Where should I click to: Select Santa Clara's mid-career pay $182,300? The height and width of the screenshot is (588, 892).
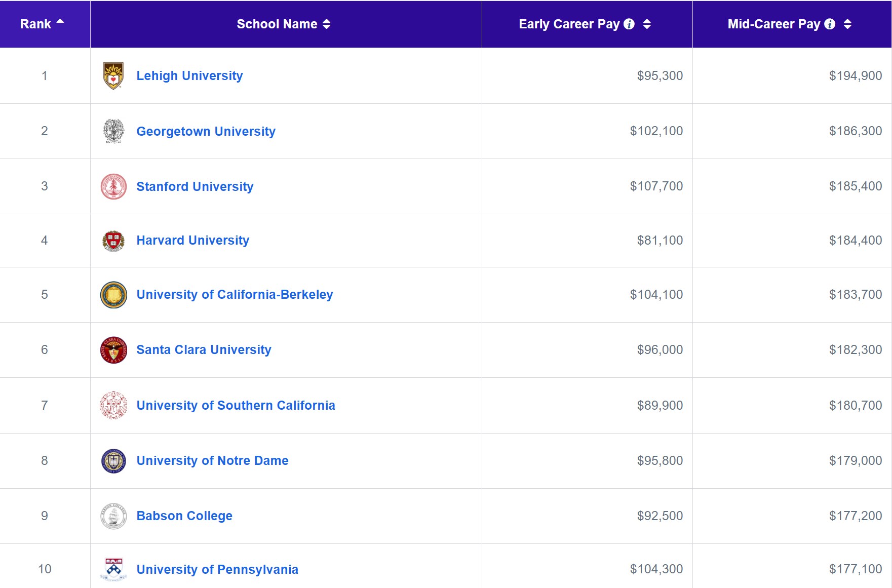click(x=855, y=349)
